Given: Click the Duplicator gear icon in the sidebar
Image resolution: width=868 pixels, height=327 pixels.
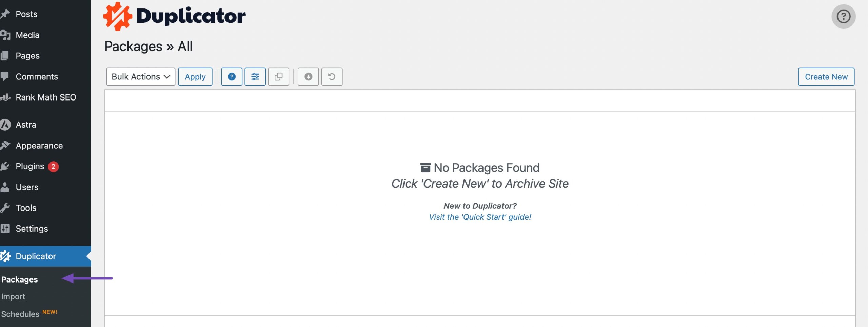Looking at the screenshot, I should click(5, 256).
